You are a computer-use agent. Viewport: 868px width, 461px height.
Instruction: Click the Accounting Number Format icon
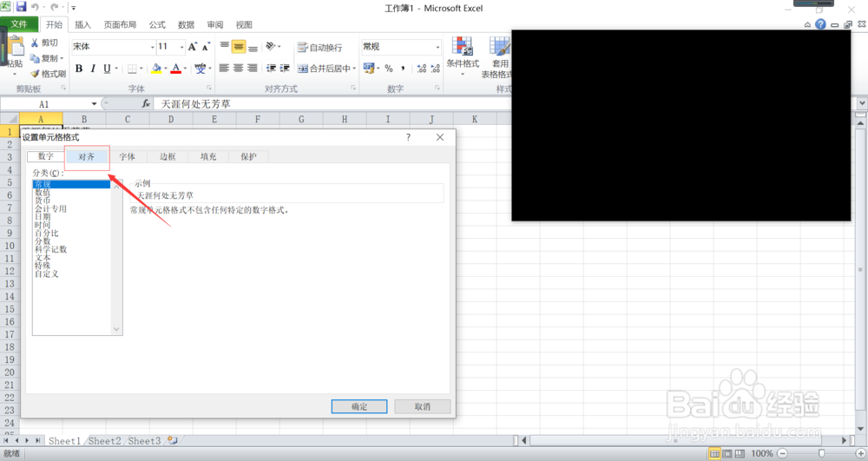pyautogui.click(x=369, y=68)
